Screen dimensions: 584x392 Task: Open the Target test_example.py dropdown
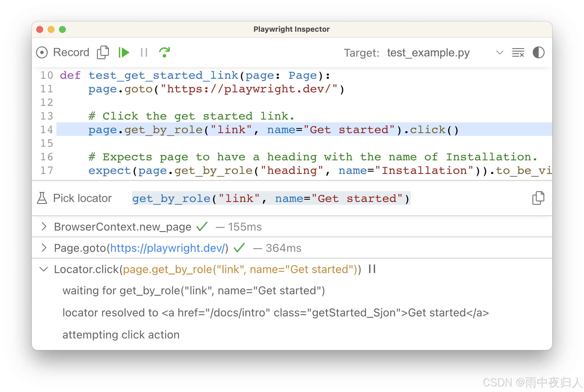445,53
